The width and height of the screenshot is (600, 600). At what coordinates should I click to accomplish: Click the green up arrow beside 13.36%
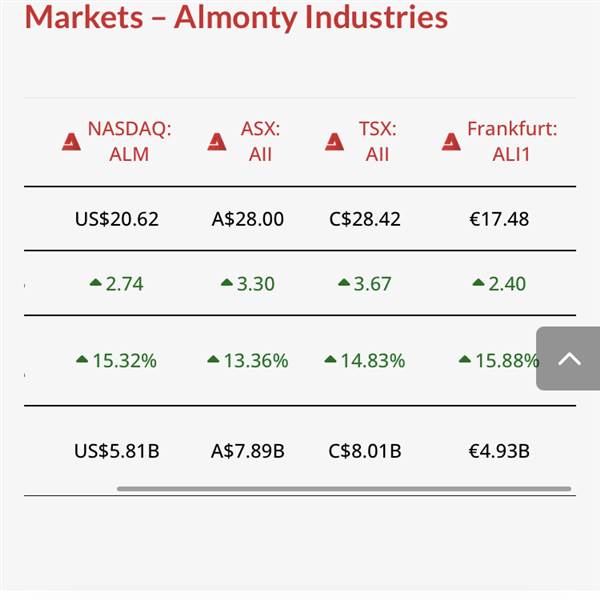point(213,360)
